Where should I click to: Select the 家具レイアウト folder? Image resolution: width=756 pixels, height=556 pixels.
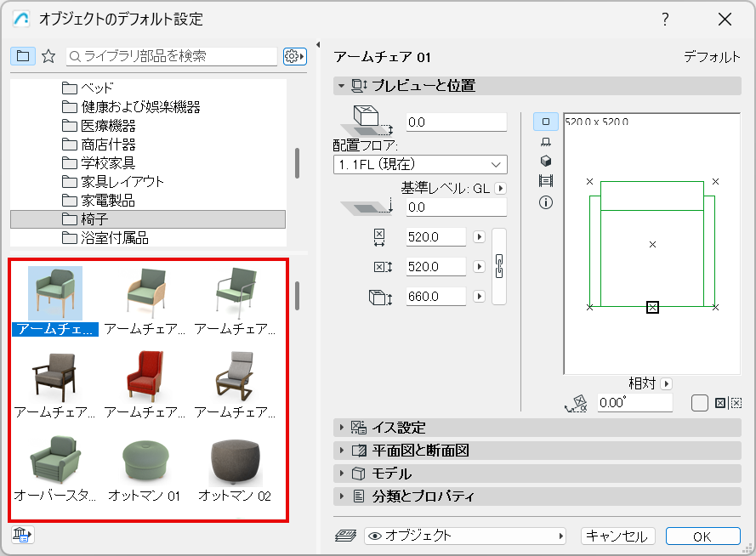tap(113, 182)
